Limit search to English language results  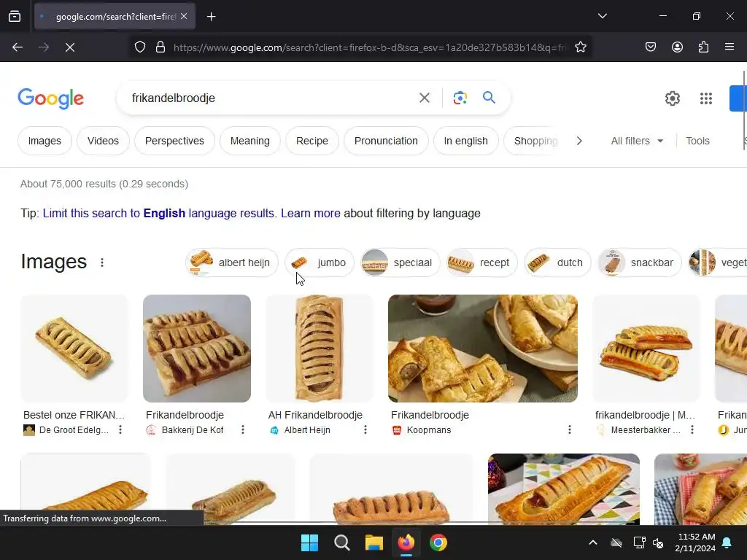tap(160, 214)
